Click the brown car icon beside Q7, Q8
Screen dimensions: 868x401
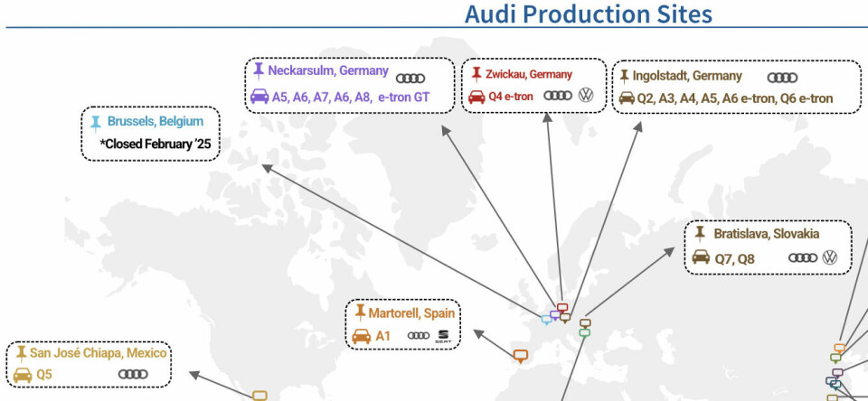click(701, 257)
